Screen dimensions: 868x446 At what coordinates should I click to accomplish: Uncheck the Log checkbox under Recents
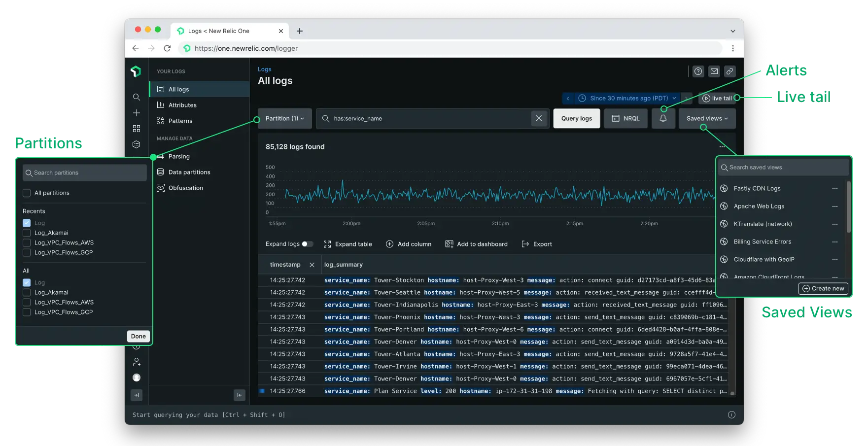coord(27,223)
